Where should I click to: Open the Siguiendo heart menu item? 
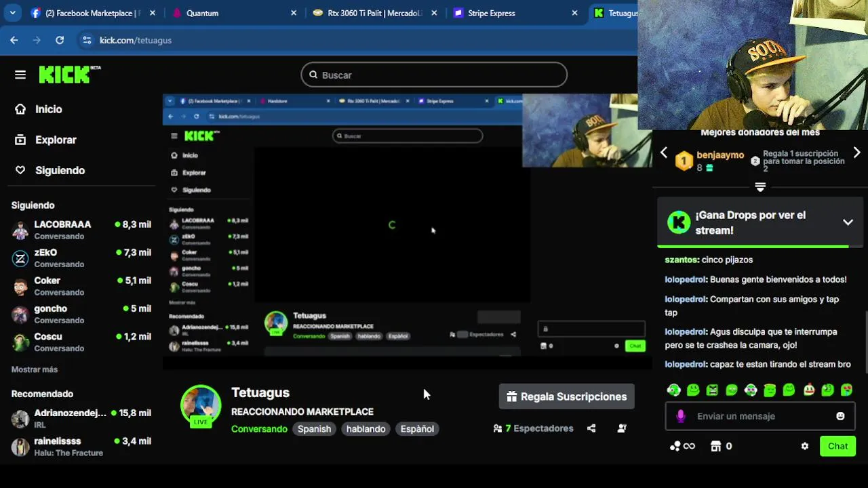[50, 170]
